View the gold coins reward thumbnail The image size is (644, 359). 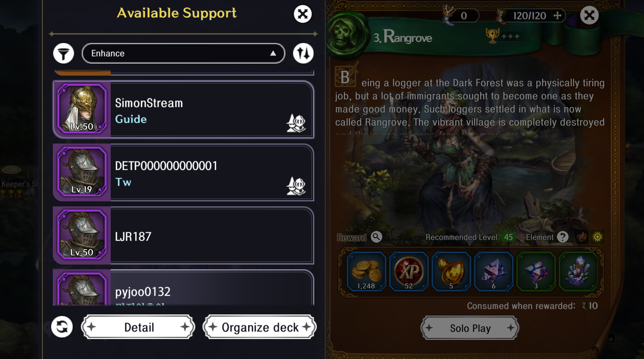pos(366,272)
